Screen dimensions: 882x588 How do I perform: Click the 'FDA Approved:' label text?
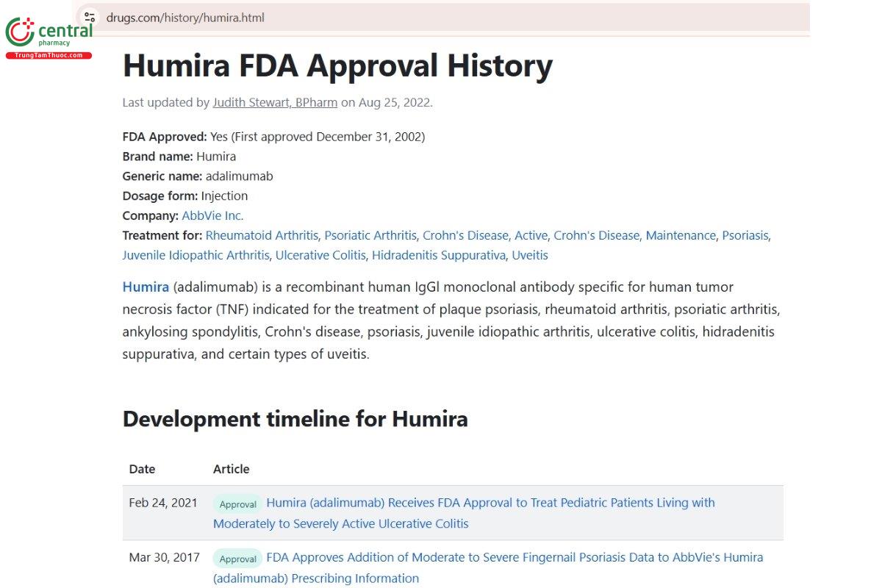165,137
